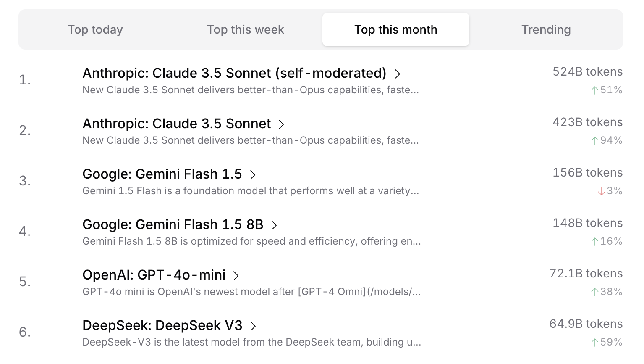Click chevron next to Gemini Flash 1.5
644x364 pixels.
[252, 175]
